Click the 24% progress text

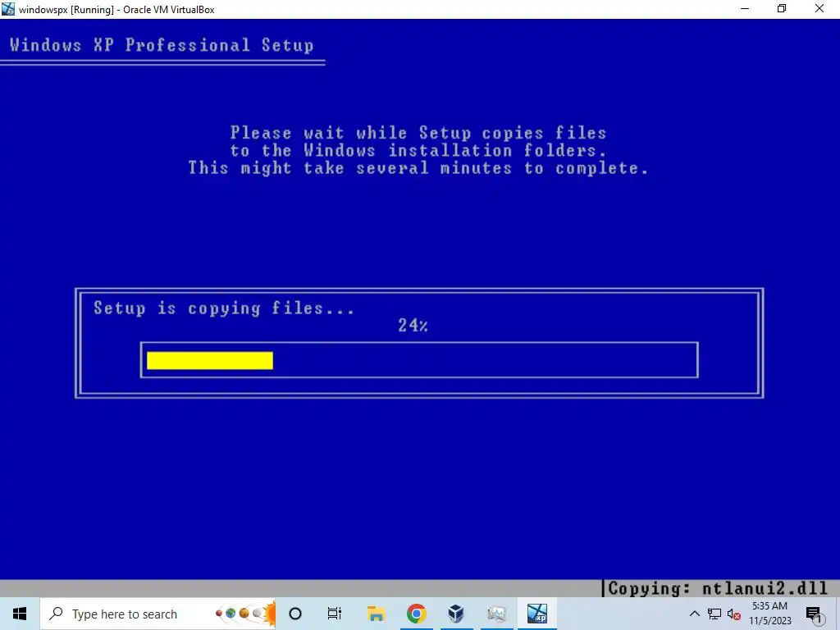413,325
